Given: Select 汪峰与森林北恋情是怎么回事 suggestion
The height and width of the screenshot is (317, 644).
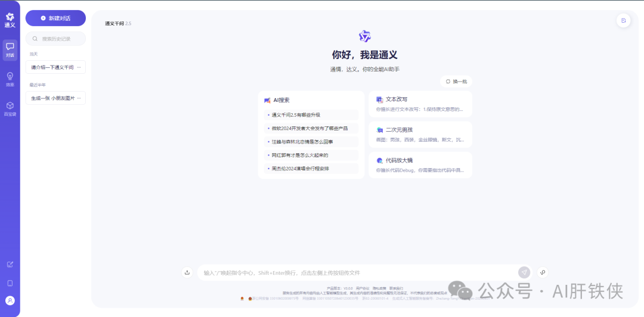Looking at the screenshot, I should click(x=311, y=142).
